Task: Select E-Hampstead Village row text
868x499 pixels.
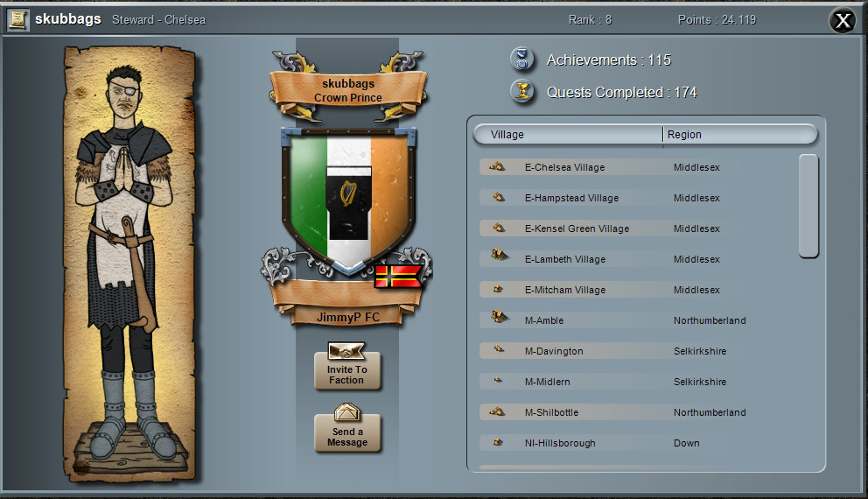Action: click(571, 198)
